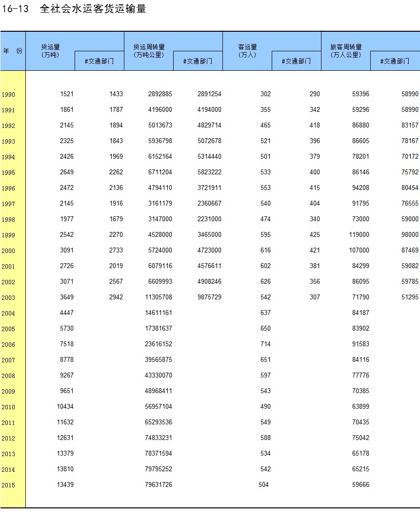Select the 货运周转量 (万吨公里) header
This screenshot has width=420, height=524.
tap(149, 51)
